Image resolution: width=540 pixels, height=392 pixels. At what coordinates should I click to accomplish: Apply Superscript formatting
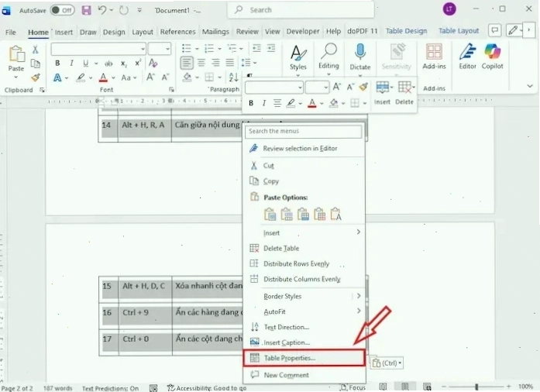pyautogui.click(x=138, y=63)
